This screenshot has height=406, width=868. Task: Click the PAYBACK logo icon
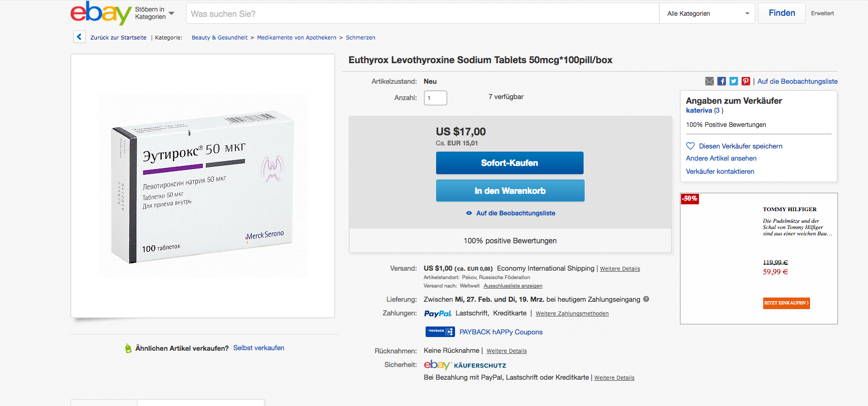440,332
